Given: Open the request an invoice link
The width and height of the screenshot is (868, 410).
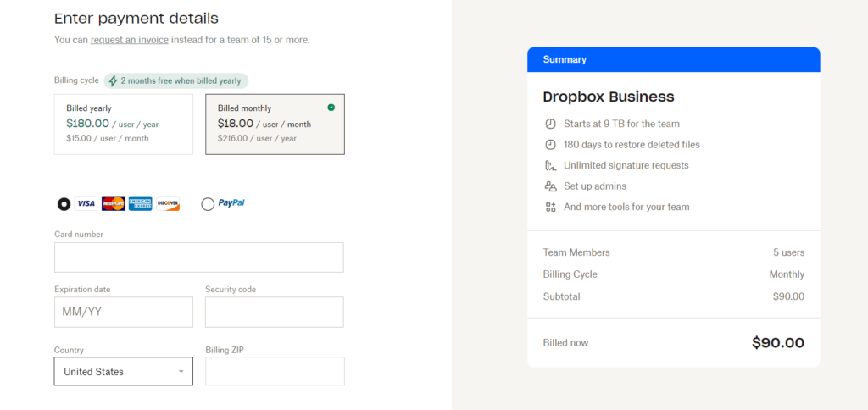Looking at the screenshot, I should pyautogui.click(x=130, y=40).
